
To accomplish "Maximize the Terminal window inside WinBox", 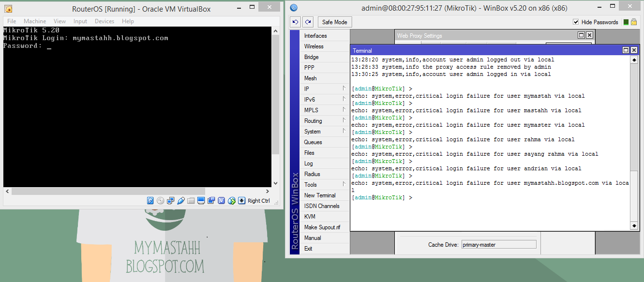I will click(x=626, y=50).
